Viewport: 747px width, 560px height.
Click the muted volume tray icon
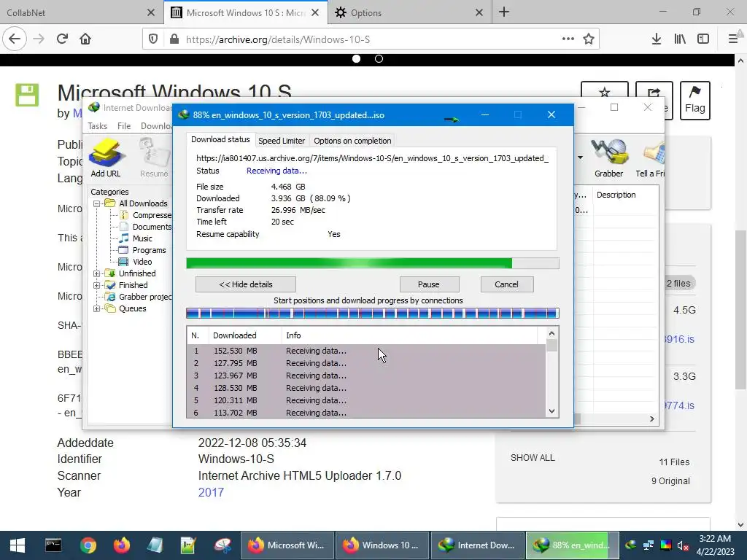pyautogui.click(x=683, y=545)
